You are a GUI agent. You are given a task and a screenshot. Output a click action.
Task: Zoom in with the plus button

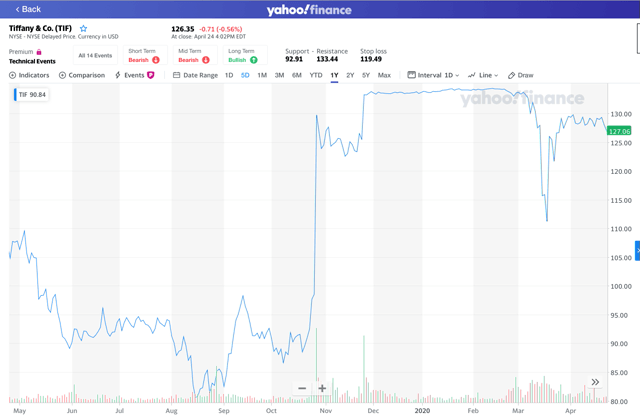[x=322, y=388]
